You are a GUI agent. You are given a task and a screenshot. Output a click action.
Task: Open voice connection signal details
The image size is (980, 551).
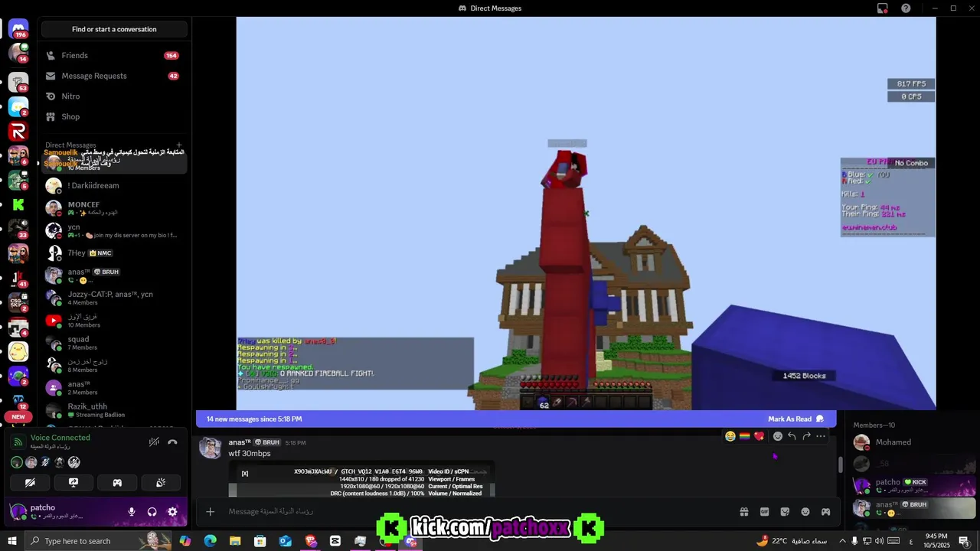pyautogui.click(x=17, y=442)
